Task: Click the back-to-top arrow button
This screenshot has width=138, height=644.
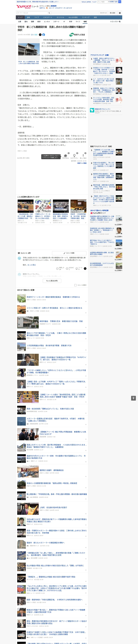Action: coord(133,398)
